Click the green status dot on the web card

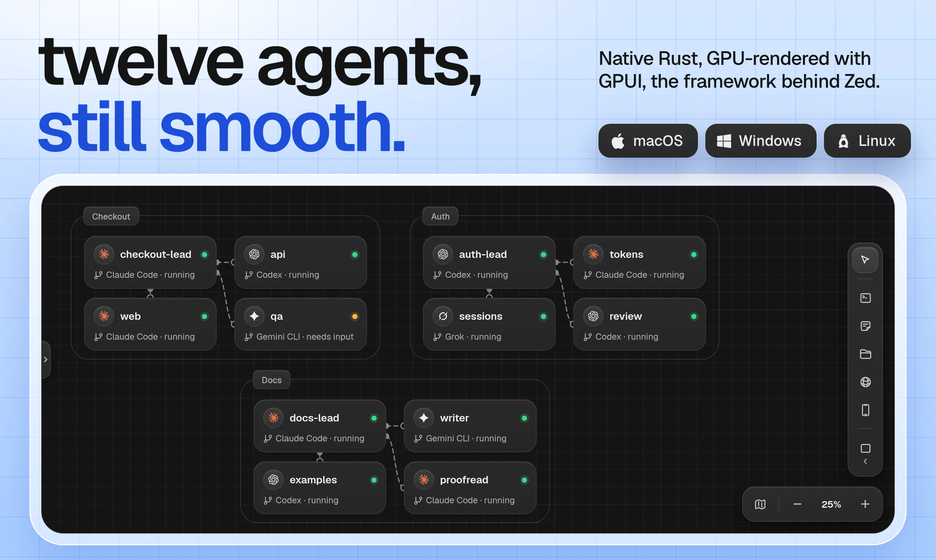(205, 316)
